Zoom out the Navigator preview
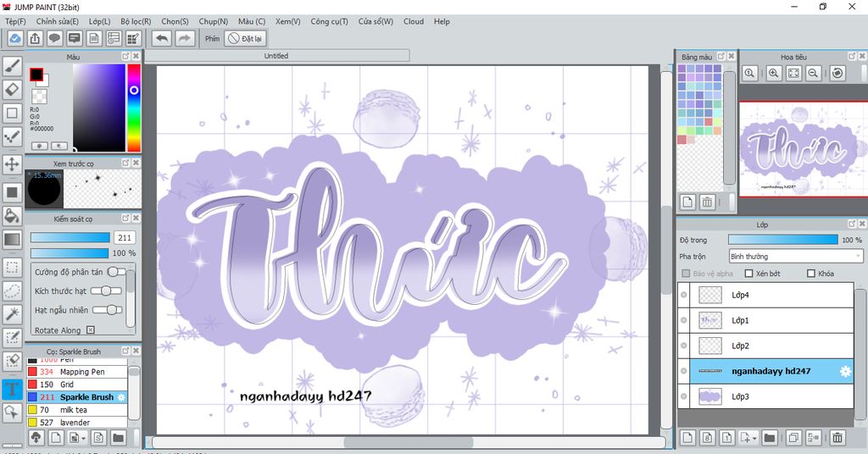 (813, 73)
